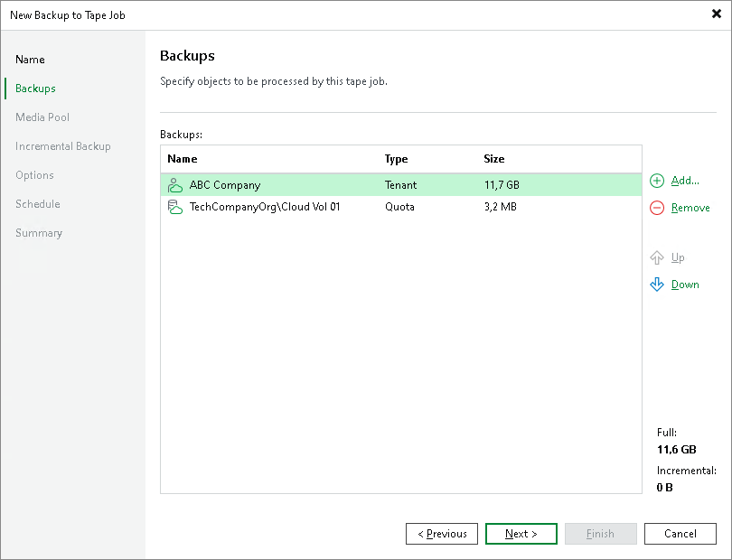The image size is (732, 560).
Task: Click the Next button
Action: (x=521, y=534)
